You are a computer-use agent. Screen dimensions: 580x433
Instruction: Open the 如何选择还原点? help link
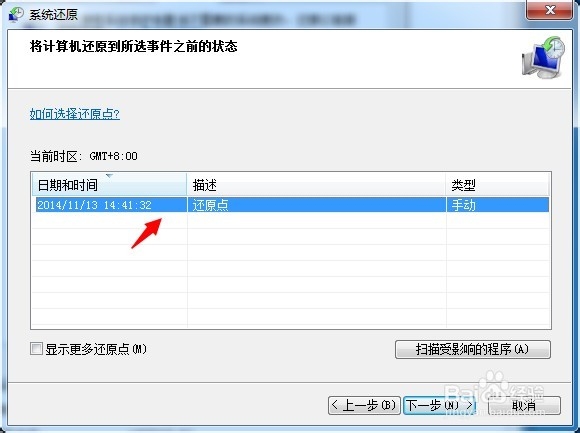click(75, 114)
